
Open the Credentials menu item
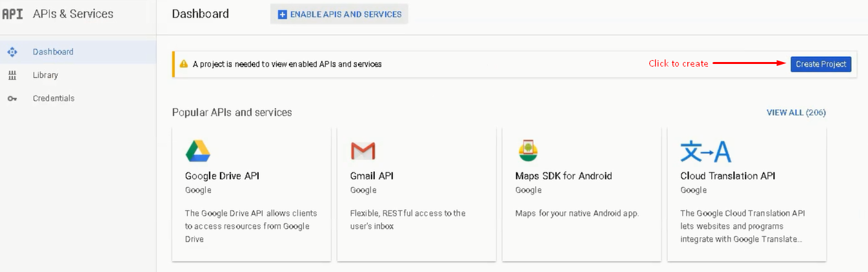[78, 99]
